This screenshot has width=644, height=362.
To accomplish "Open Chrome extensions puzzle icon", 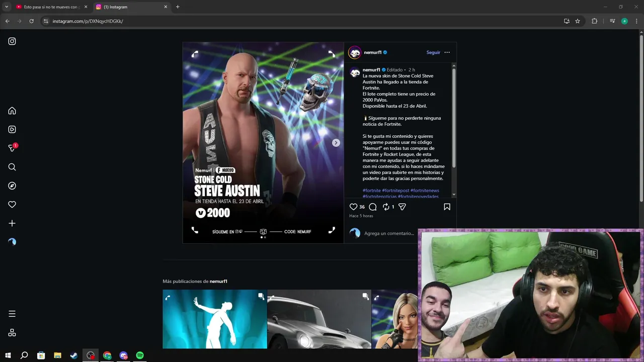I will [594, 21].
